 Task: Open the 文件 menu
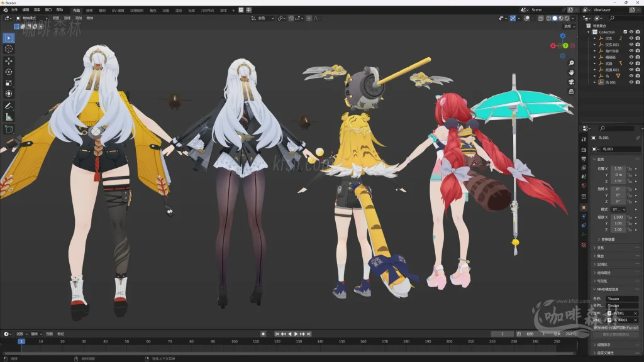coord(14,10)
